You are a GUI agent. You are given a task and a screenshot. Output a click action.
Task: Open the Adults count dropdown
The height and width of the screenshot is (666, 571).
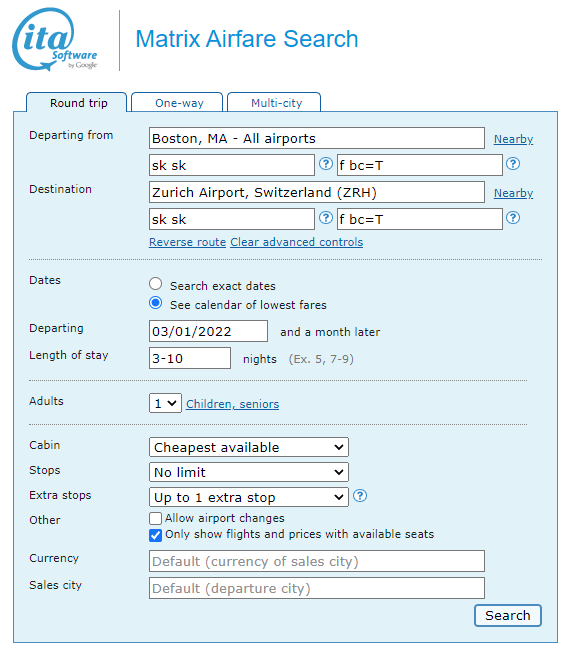[x=165, y=403]
